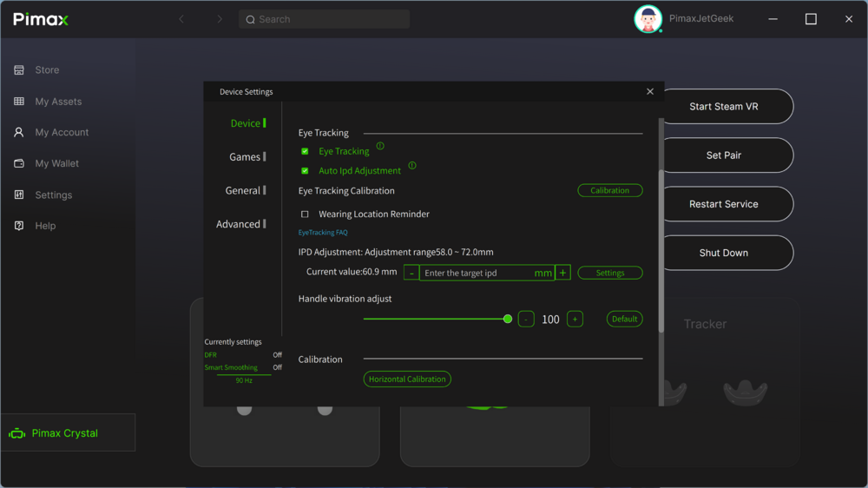Click the Pimax logo
This screenshot has width=868, height=488.
coord(41,19)
